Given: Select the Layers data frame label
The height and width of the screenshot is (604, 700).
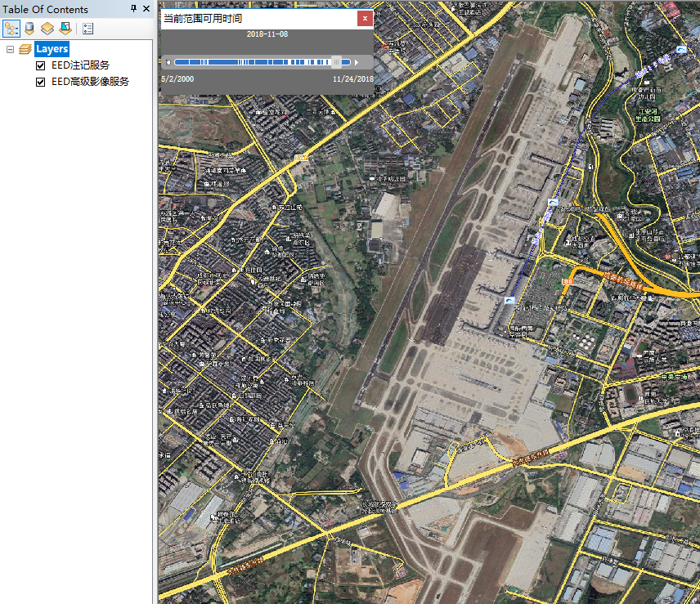Looking at the screenshot, I should (52, 49).
